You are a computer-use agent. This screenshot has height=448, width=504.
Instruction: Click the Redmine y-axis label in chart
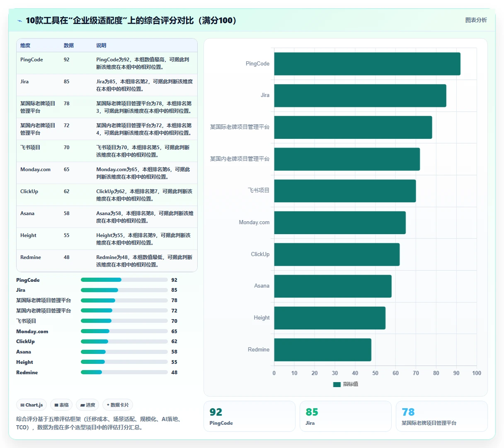coord(259,350)
